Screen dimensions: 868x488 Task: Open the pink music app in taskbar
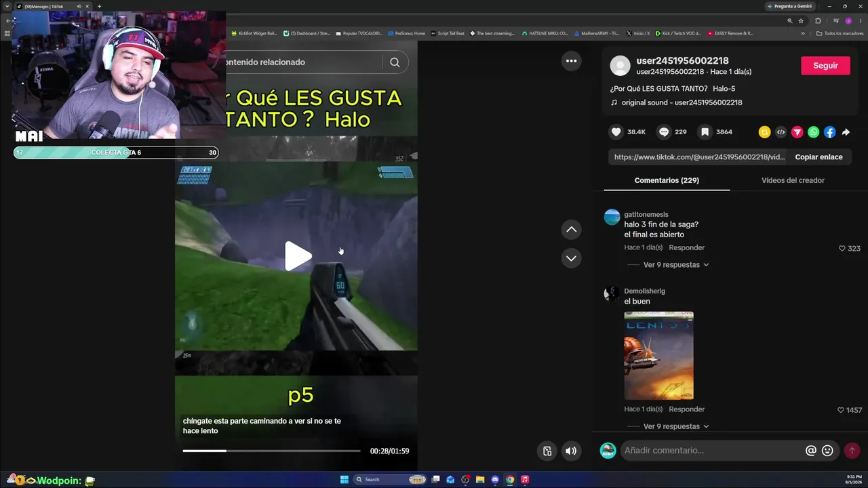point(525,480)
